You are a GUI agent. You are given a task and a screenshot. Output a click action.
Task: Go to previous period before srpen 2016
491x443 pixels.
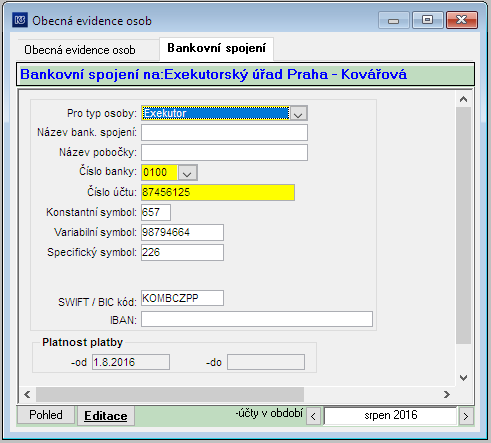tap(313, 416)
